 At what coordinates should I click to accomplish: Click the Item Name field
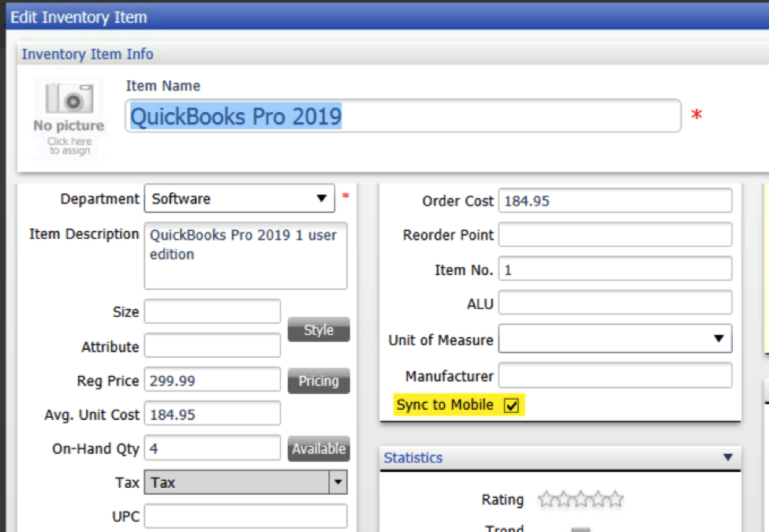coord(403,116)
